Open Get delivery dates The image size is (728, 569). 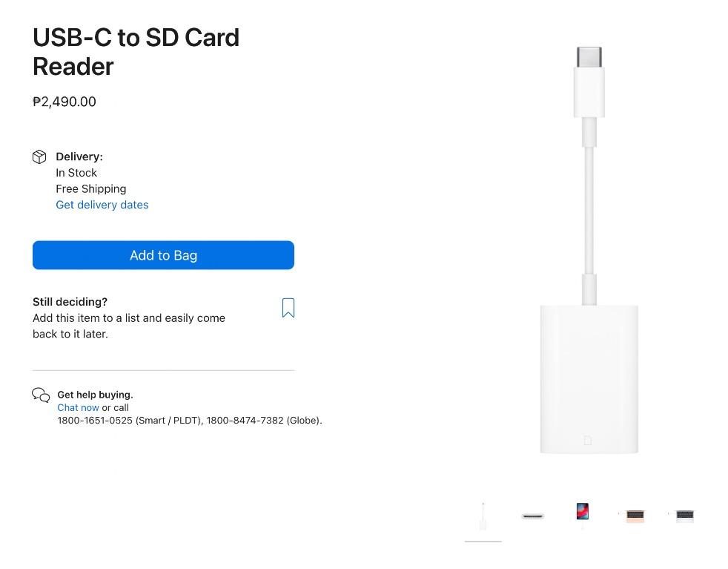102,205
